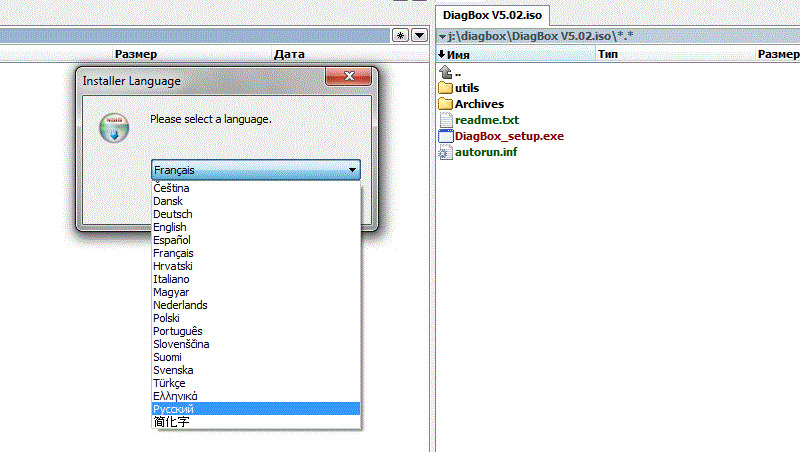
Task: Sort right panel by Тип column
Action: 608,54
